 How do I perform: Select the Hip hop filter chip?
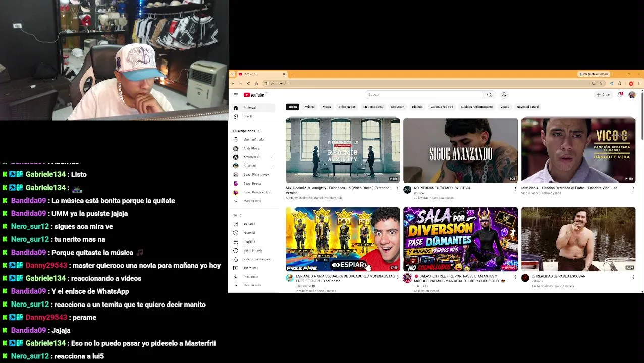[417, 107]
